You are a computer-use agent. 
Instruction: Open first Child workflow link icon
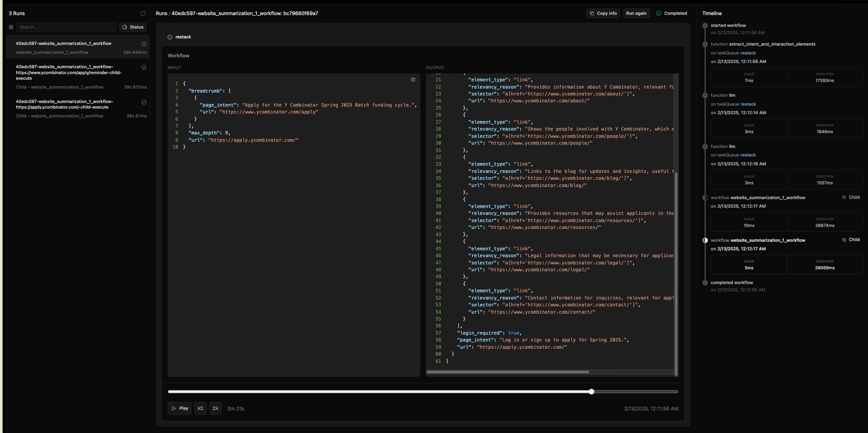click(844, 197)
